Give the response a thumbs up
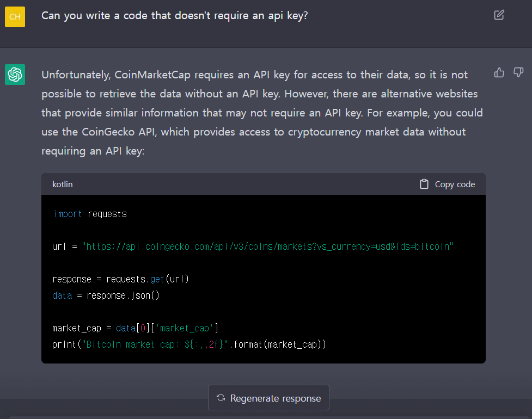Screen dimensions: 532x419 pos(499,72)
